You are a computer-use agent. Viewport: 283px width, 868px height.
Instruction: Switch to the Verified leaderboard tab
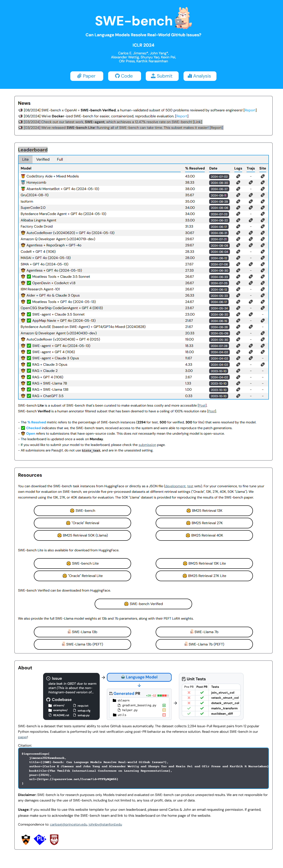[43, 159]
